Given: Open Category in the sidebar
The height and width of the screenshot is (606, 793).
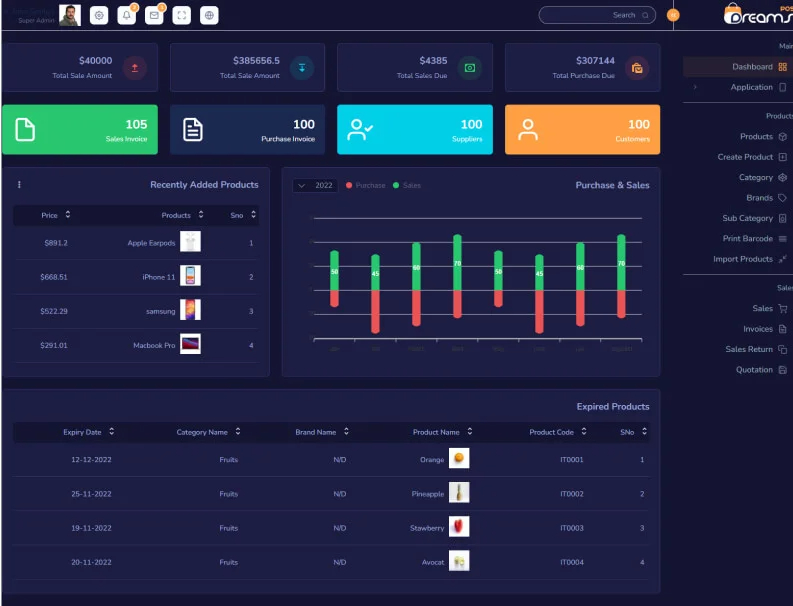Looking at the screenshot, I should click(x=756, y=177).
